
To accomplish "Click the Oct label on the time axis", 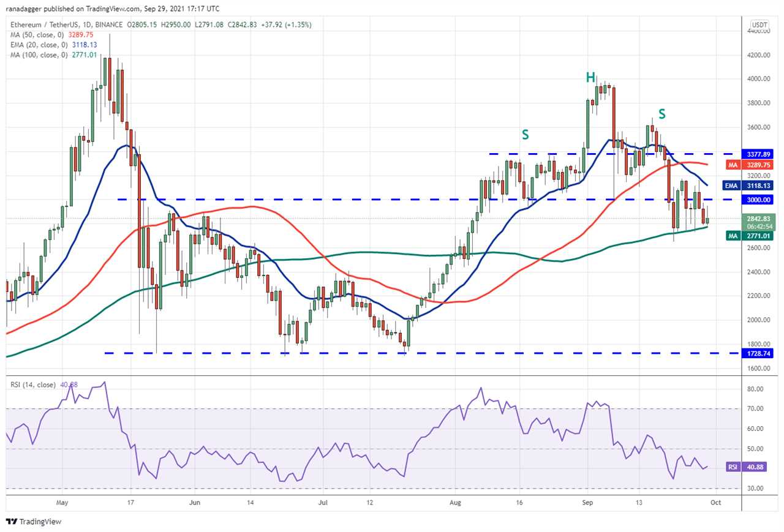I will 715,502.
